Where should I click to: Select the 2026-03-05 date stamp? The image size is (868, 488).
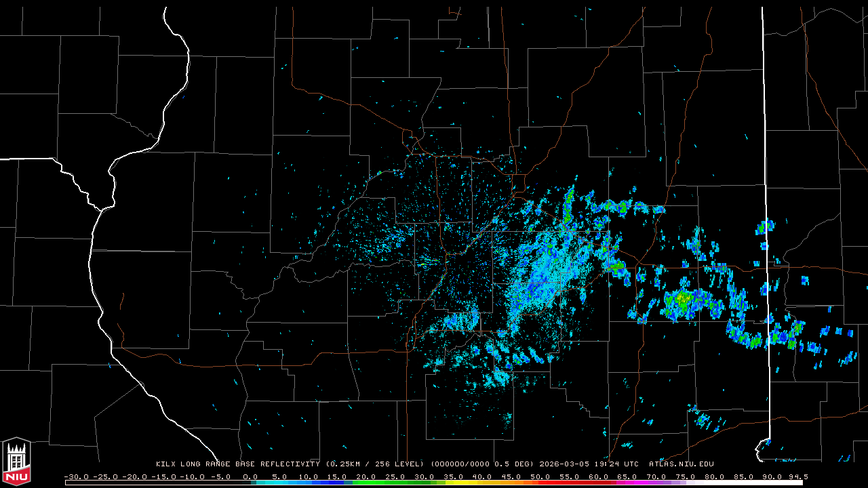click(566, 464)
